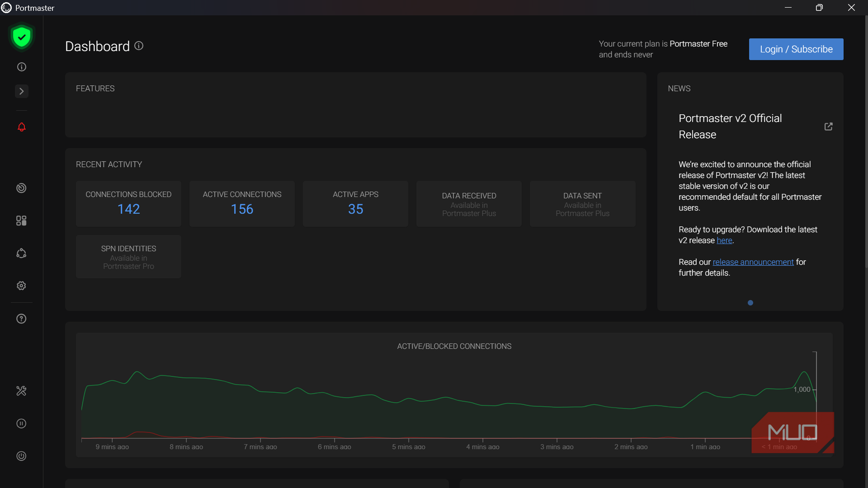
Task: Open the Connections Blocked 142 card
Action: [128, 204]
